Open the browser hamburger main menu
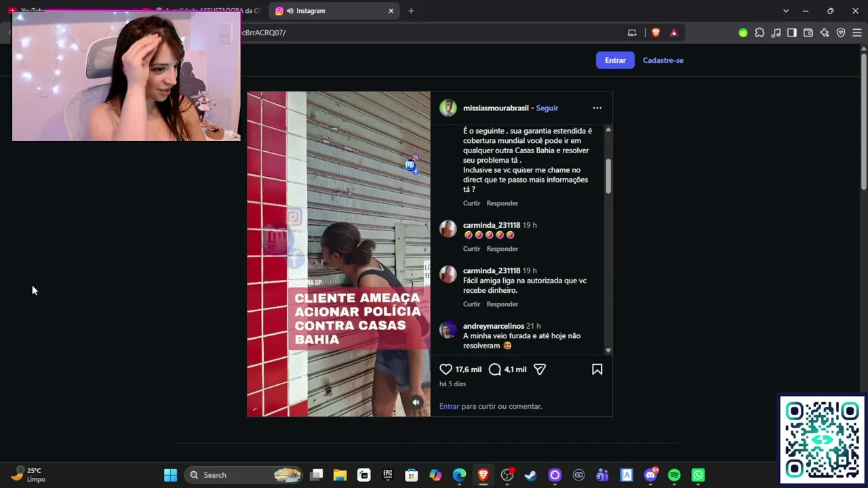868x488 pixels. pos(857,33)
